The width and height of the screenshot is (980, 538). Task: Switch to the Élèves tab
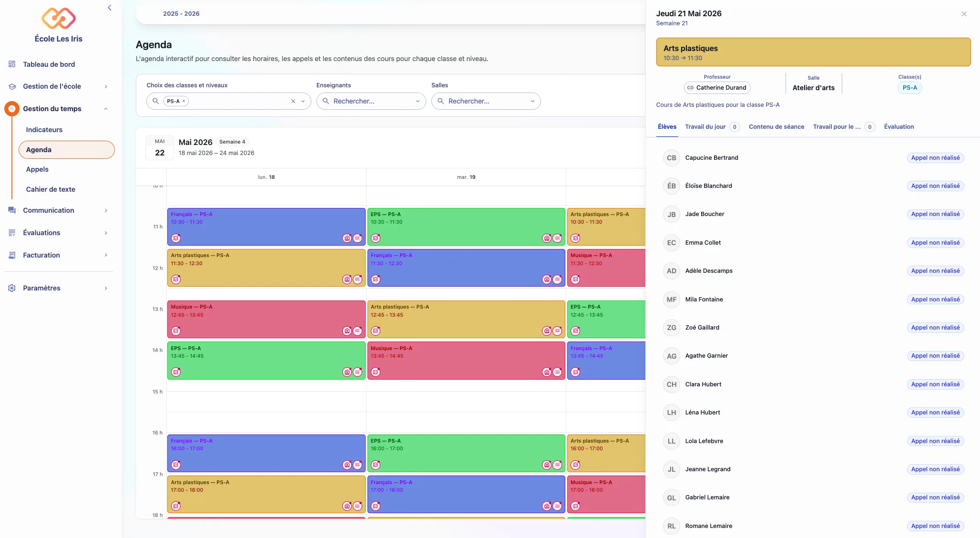(667, 126)
